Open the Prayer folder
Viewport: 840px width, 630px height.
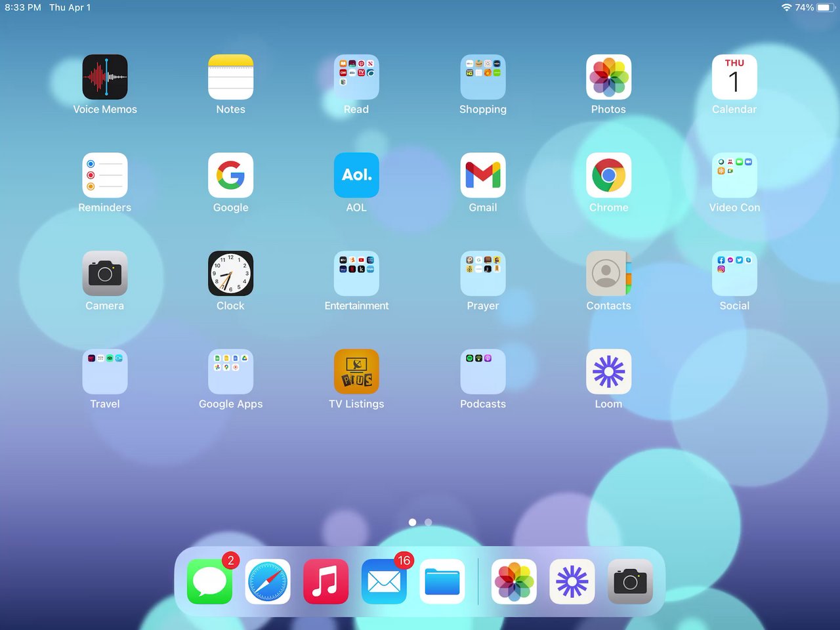point(483,273)
